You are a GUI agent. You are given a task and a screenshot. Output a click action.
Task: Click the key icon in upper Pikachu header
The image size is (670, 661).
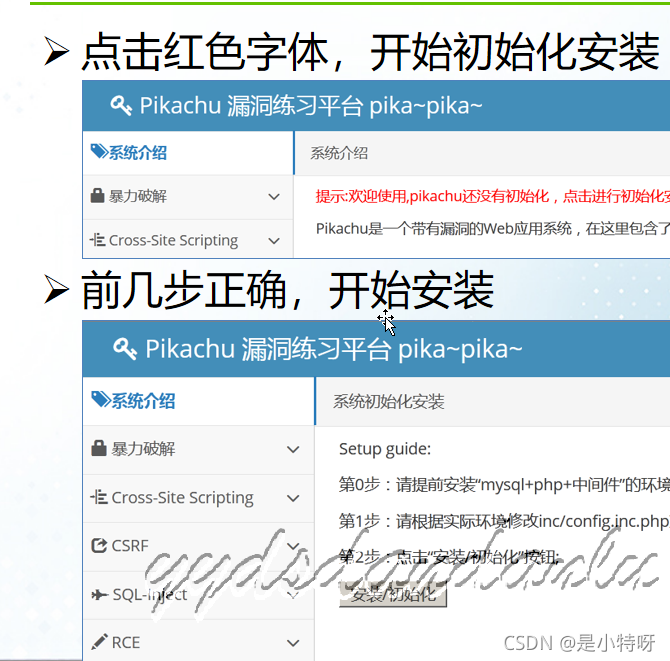pyautogui.click(x=121, y=105)
